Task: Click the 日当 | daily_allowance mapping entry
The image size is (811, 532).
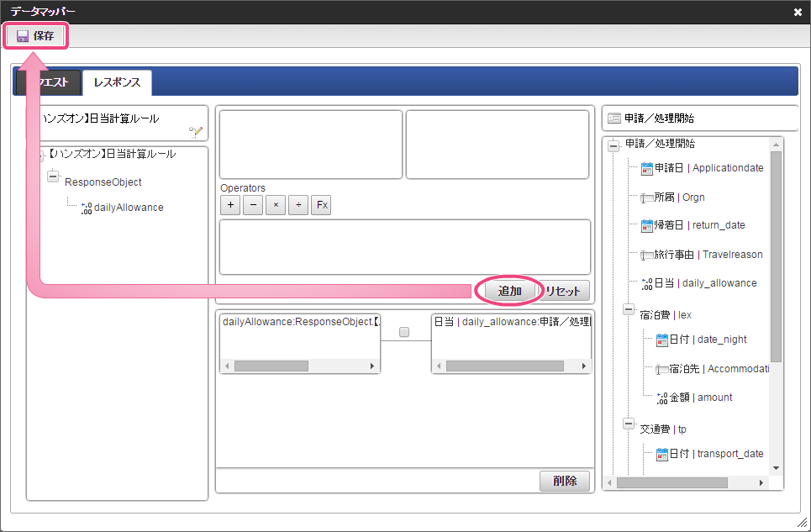Action: pyautogui.click(x=512, y=322)
